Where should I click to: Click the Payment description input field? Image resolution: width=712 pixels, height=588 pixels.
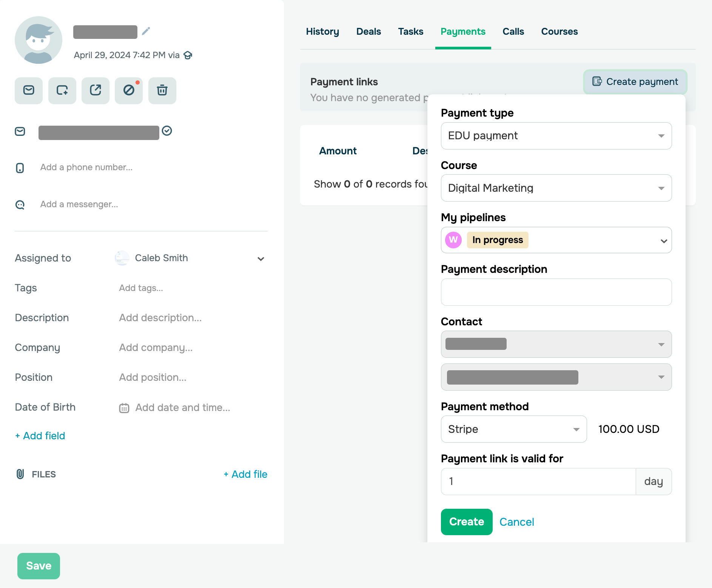[x=556, y=292]
